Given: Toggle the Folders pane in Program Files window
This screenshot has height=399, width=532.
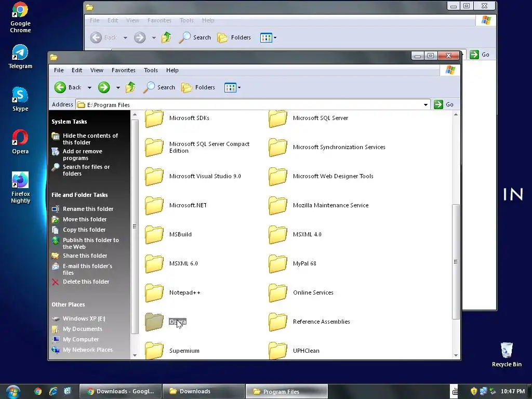Looking at the screenshot, I should [198, 87].
